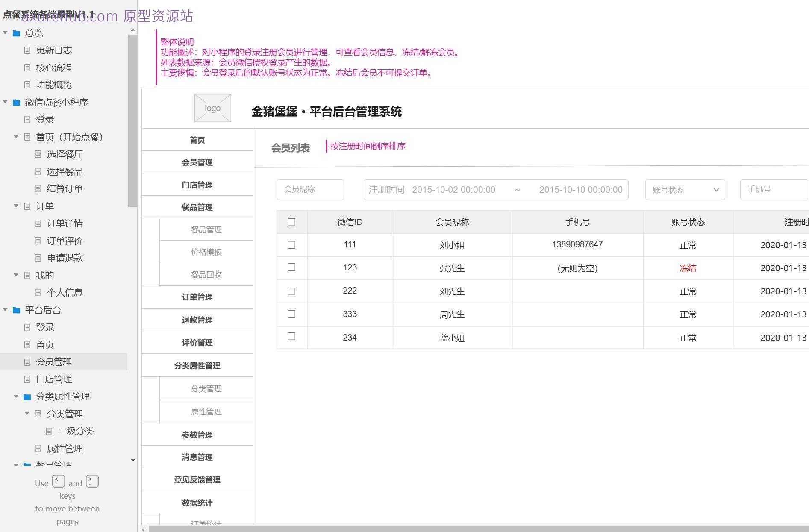809x532 pixels.
Task: Click the 分类属性管理 sitemap folder icon
Action: [27, 397]
